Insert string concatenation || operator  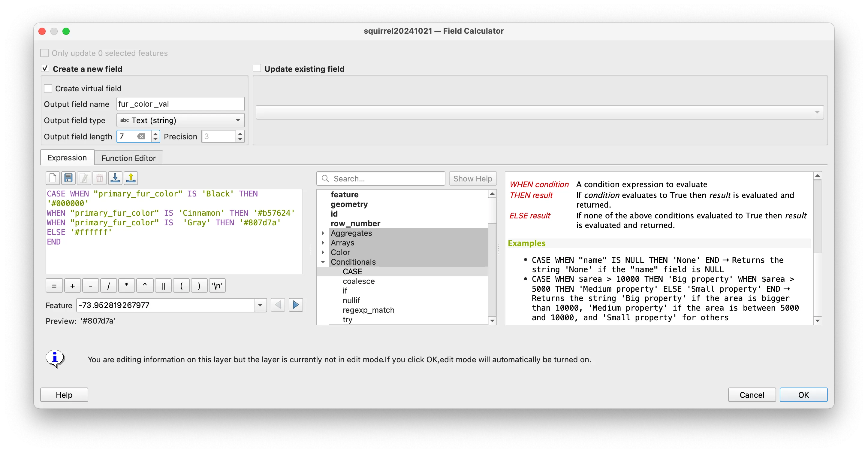(x=163, y=286)
